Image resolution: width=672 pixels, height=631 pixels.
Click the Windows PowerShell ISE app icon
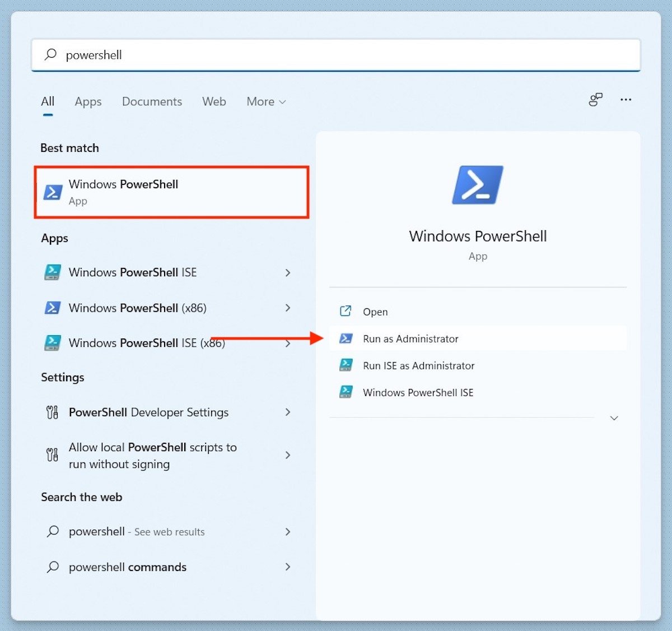tap(53, 272)
